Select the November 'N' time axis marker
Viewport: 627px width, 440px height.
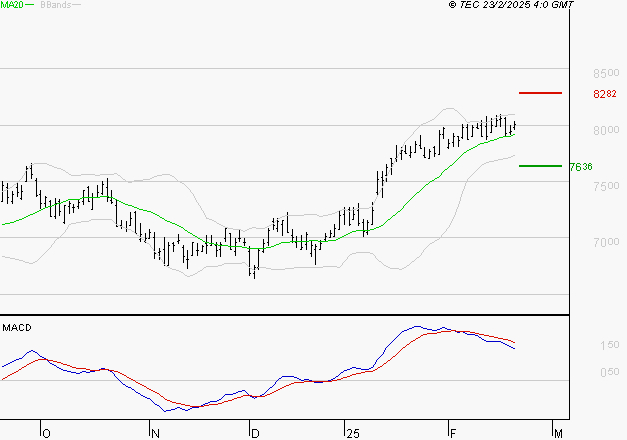pyautogui.click(x=156, y=432)
